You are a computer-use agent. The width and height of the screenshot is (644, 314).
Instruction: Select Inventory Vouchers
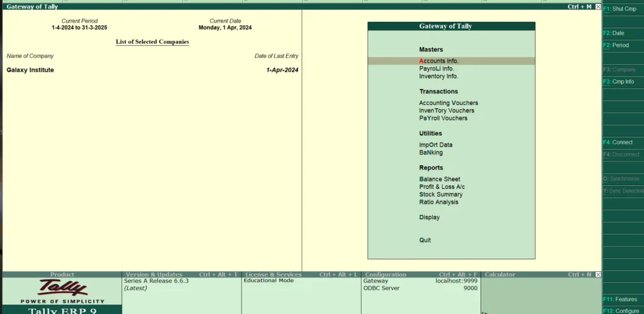(447, 111)
